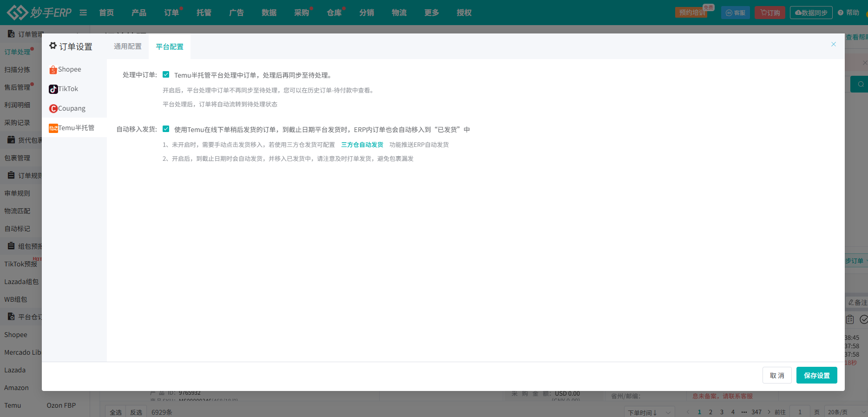Toggle the 自动移入发货 checkbox
This screenshot has height=417, width=868.
pos(166,129)
